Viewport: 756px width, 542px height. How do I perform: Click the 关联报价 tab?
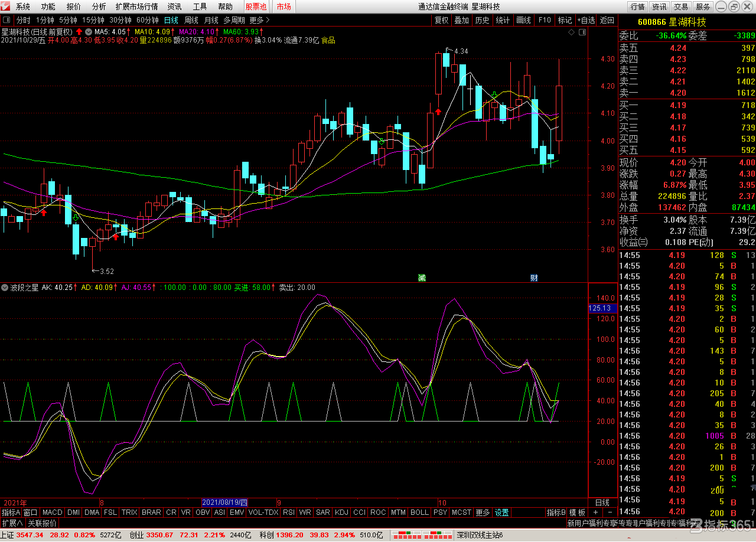[x=43, y=523]
